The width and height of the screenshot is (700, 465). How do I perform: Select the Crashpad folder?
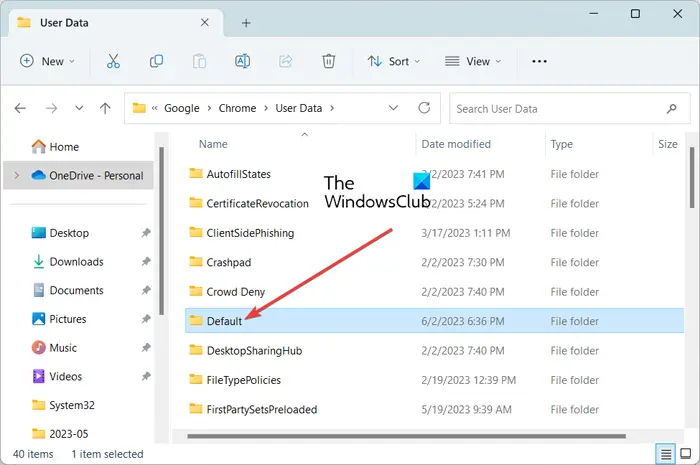pyautogui.click(x=220, y=262)
